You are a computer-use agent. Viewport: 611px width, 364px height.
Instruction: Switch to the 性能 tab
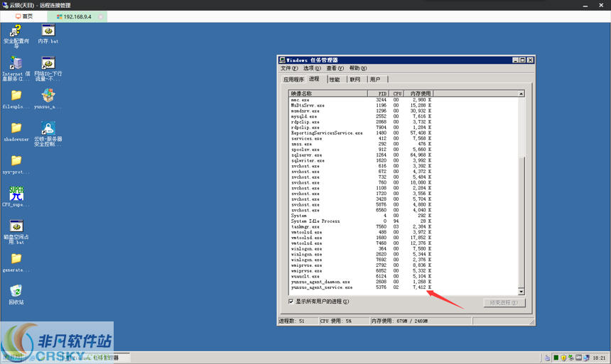click(x=334, y=79)
